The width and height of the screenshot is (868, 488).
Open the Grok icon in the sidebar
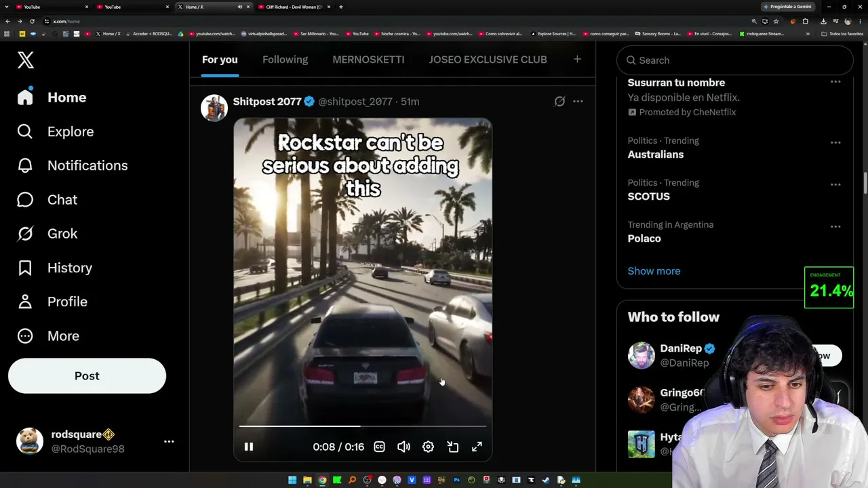click(25, 233)
